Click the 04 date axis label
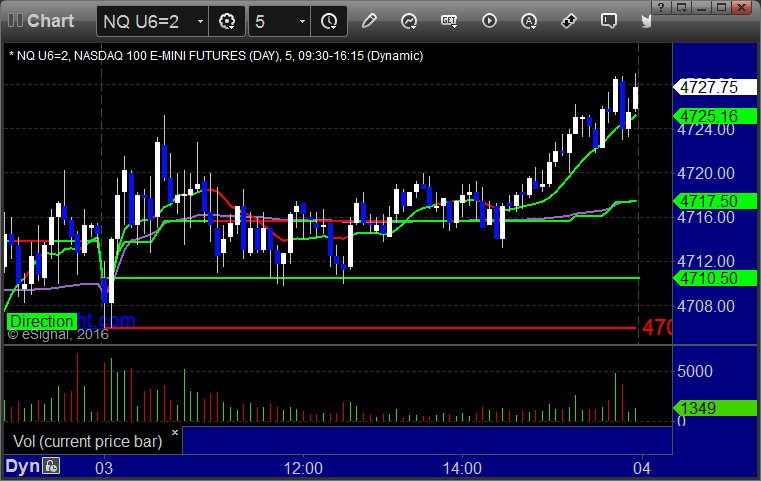 [x=642, y=468]
